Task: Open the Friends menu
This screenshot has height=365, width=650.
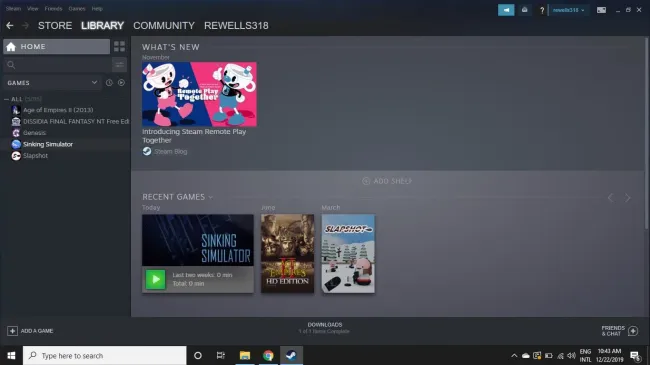Action: [x=53, y=8]
